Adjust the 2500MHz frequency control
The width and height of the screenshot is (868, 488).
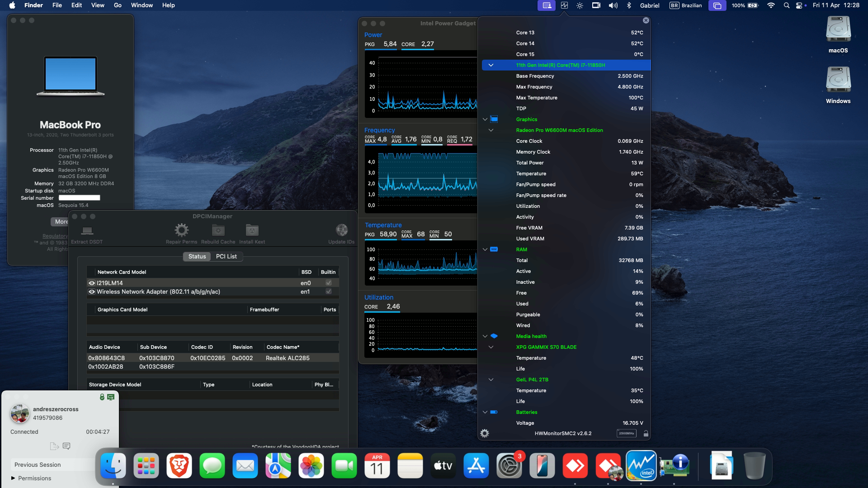[626, 433]
